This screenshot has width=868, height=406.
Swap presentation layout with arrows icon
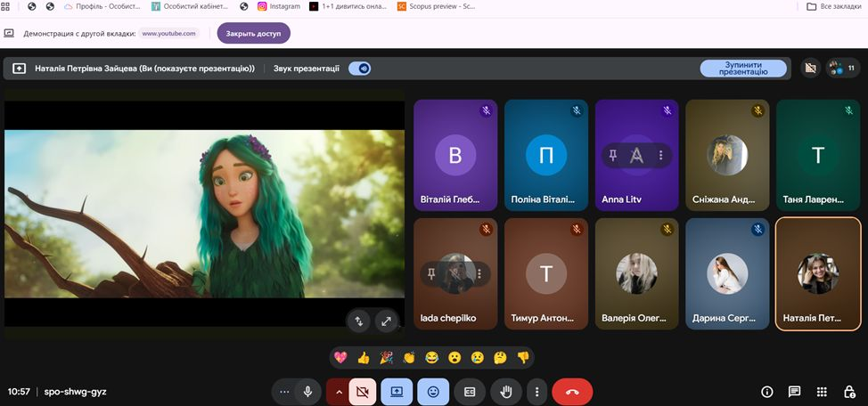click(359, 321)
